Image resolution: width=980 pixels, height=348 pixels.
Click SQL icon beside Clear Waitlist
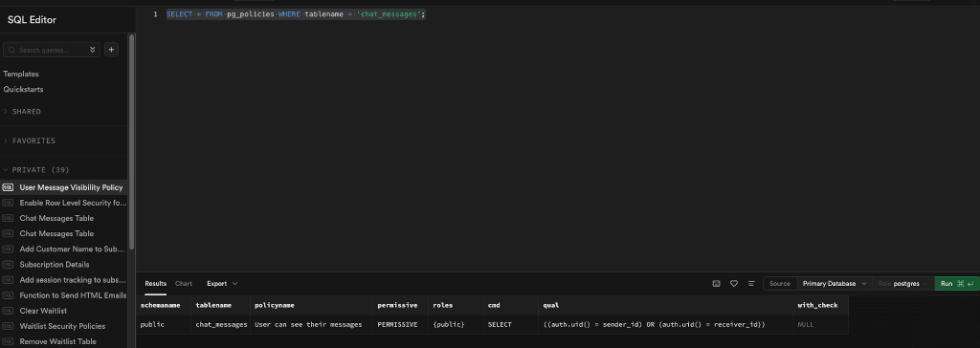(8, 311)
